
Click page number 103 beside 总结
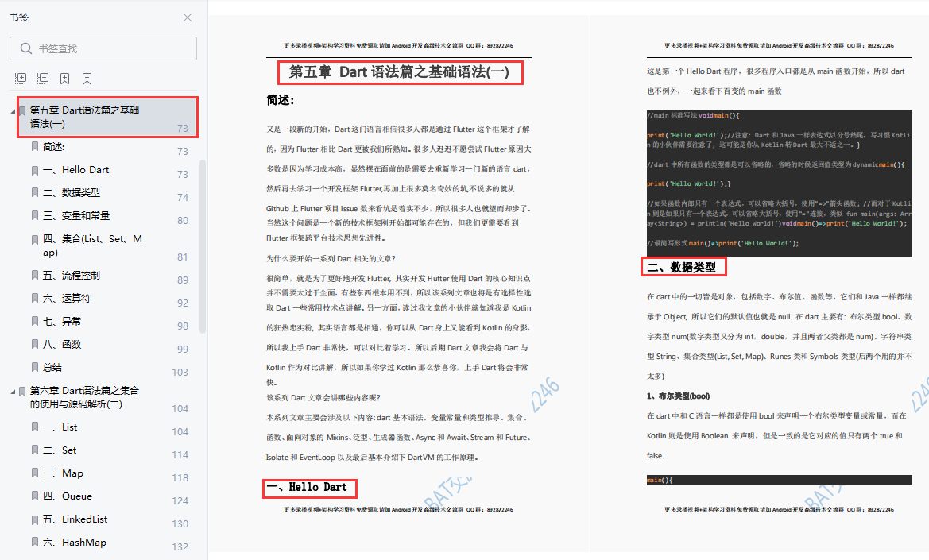click(180, 373)
